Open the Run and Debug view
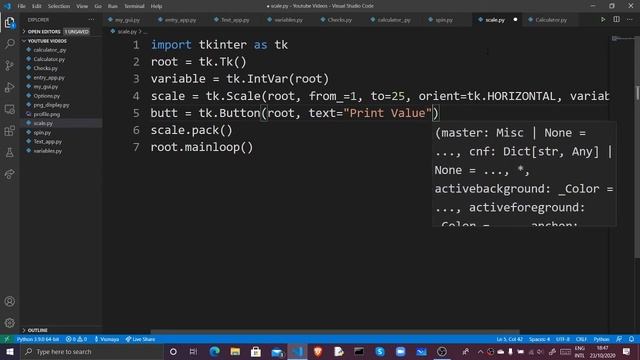The width and height of the screenshot is (640, 360). coord(9,87)
